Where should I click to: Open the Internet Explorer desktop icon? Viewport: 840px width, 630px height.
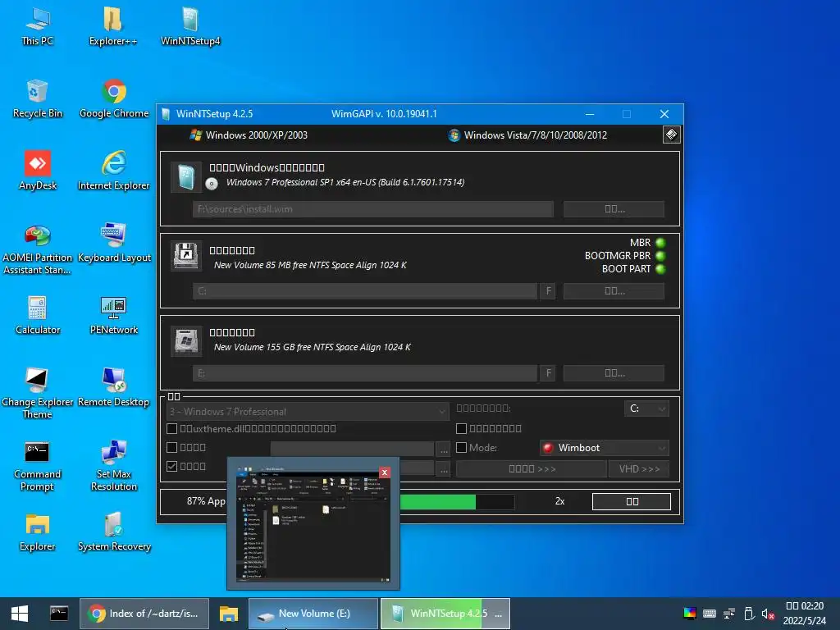click(x=113, y=171)
